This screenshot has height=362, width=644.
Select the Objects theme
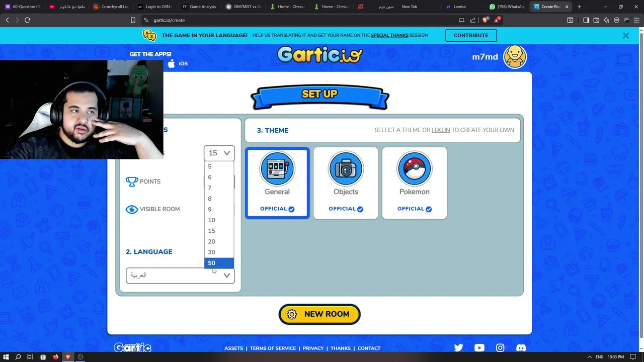pyautogui.click(x=346, y=183)
